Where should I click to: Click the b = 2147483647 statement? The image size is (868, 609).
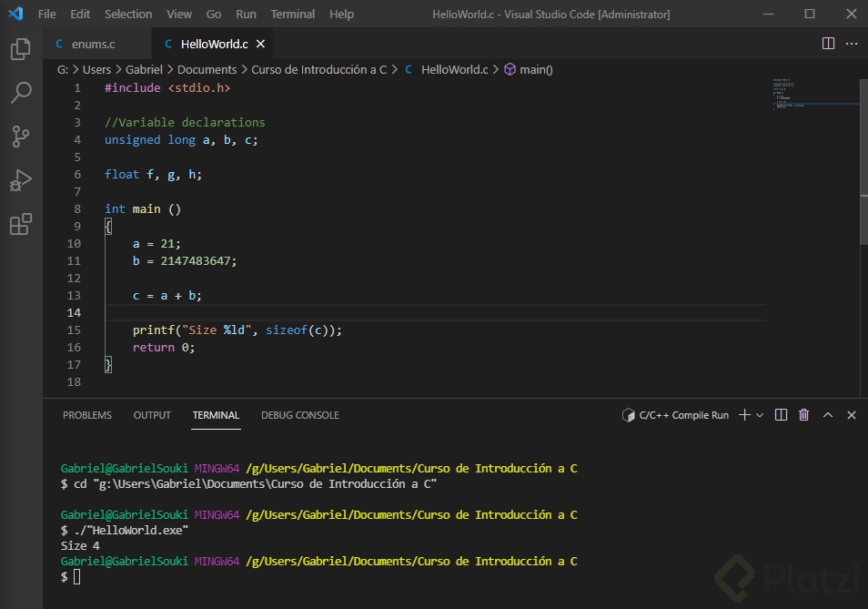pos(185,260)
